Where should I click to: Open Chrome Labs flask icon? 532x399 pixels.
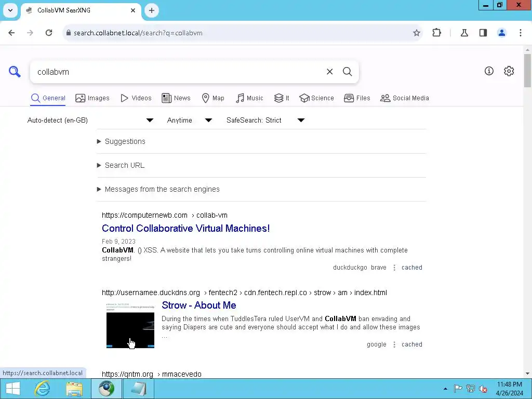tap(464, 33)
